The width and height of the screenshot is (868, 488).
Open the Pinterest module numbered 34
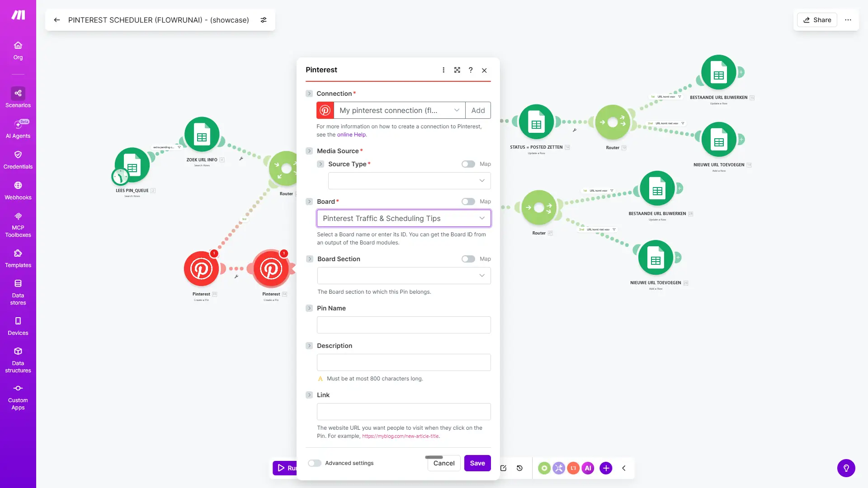271,269
